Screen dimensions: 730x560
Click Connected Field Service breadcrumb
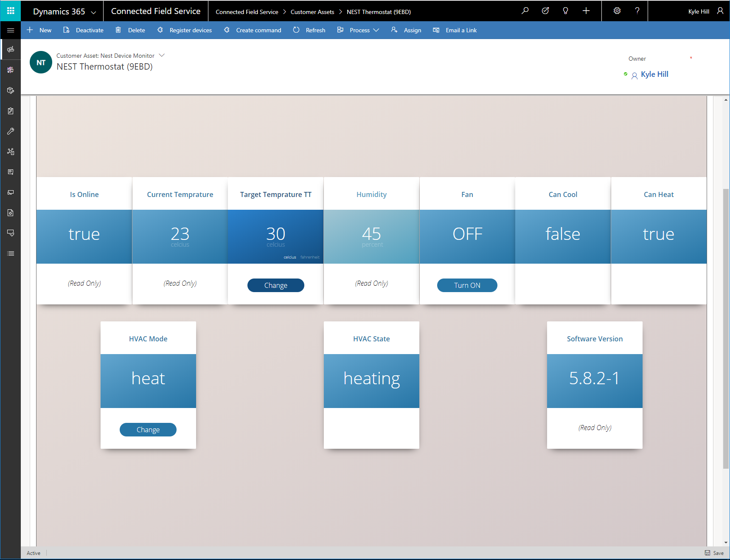(x=247, y=12)
